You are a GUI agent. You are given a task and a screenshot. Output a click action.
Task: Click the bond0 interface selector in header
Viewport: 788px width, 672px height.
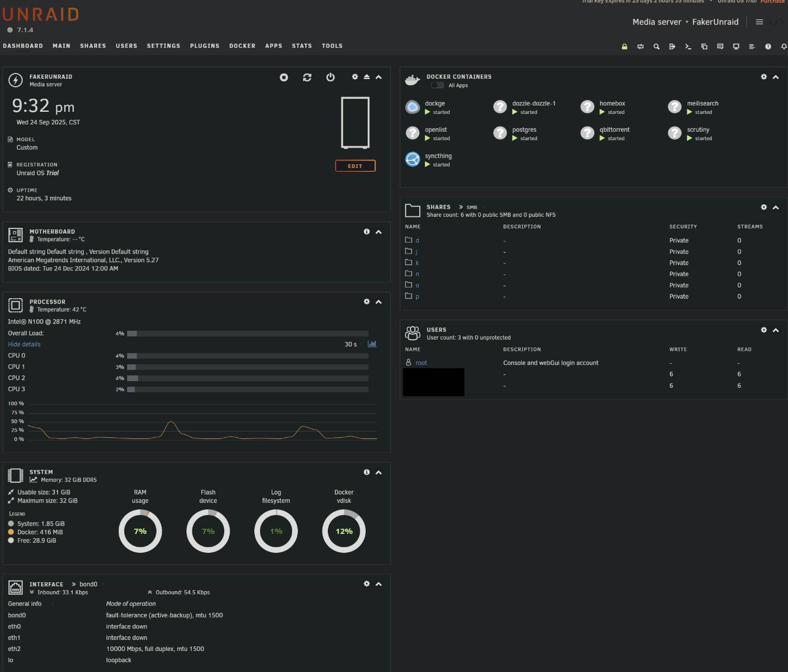point(88,584)
